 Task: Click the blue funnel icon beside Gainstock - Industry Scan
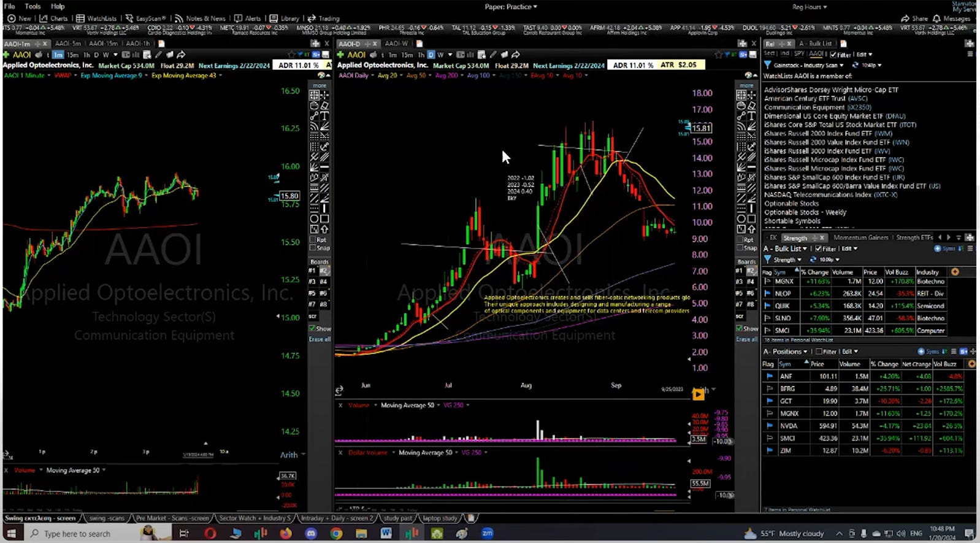click(767, 65)
